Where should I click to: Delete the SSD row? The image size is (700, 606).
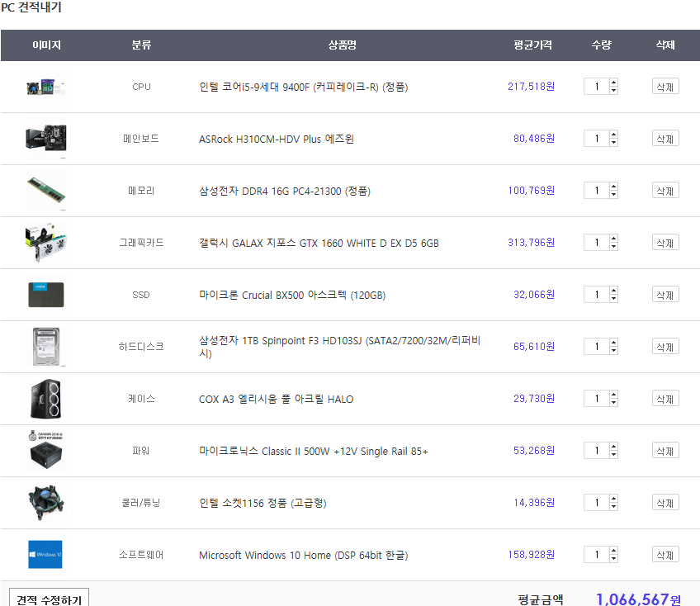665,295
